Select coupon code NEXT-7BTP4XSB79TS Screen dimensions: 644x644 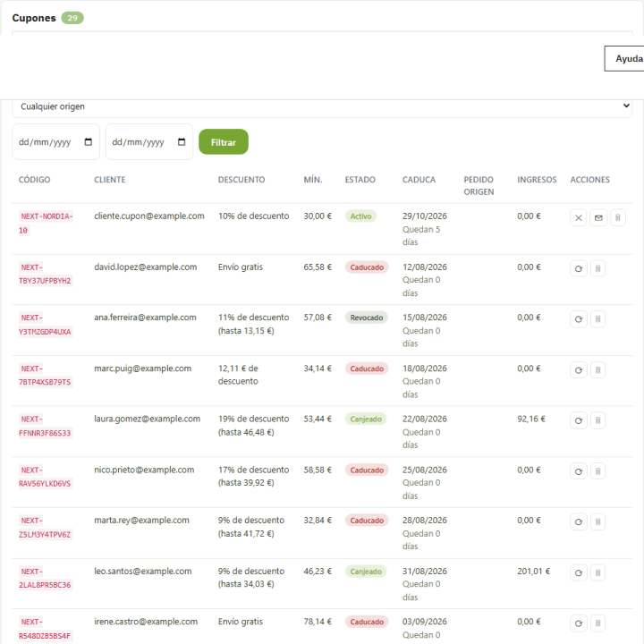[45, 376]
